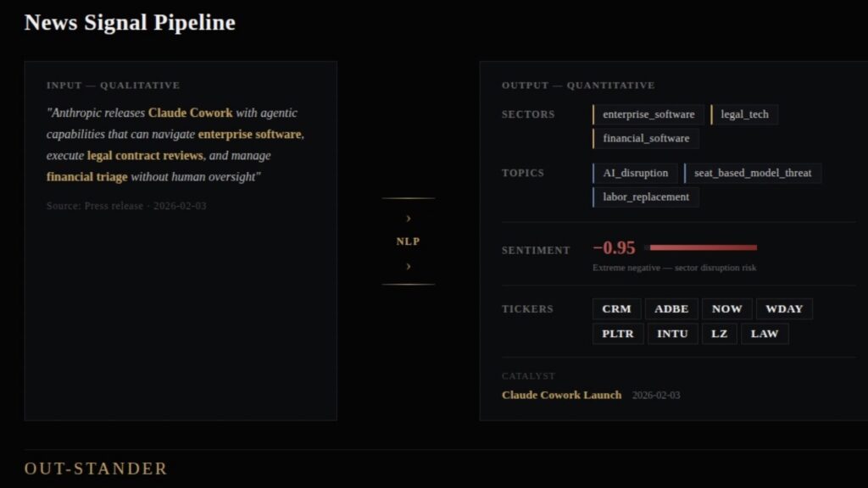Click the upper chevron above NLP

click(x=409, y=219)
